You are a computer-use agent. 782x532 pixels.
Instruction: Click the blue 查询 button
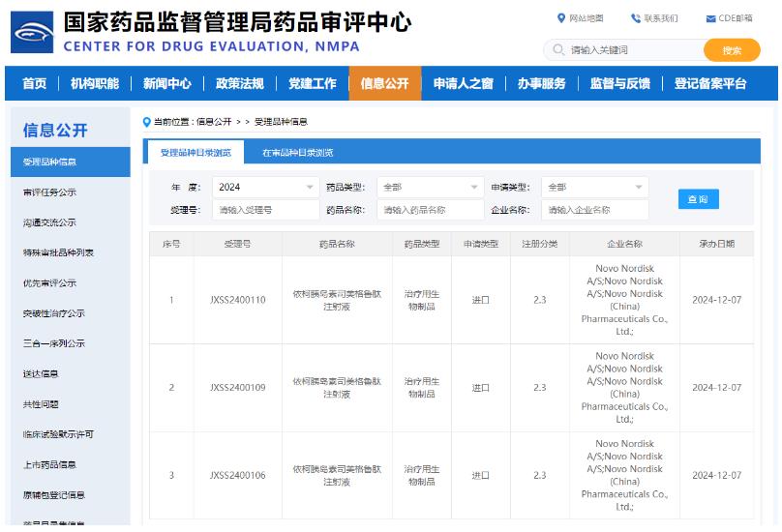698,199
